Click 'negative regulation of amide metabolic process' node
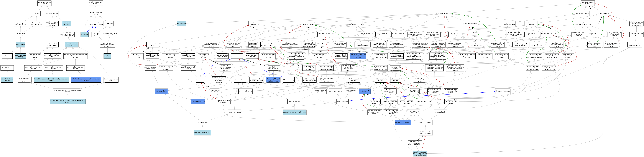The height and width of the screenshot is (157, 644). click(166, 68)
